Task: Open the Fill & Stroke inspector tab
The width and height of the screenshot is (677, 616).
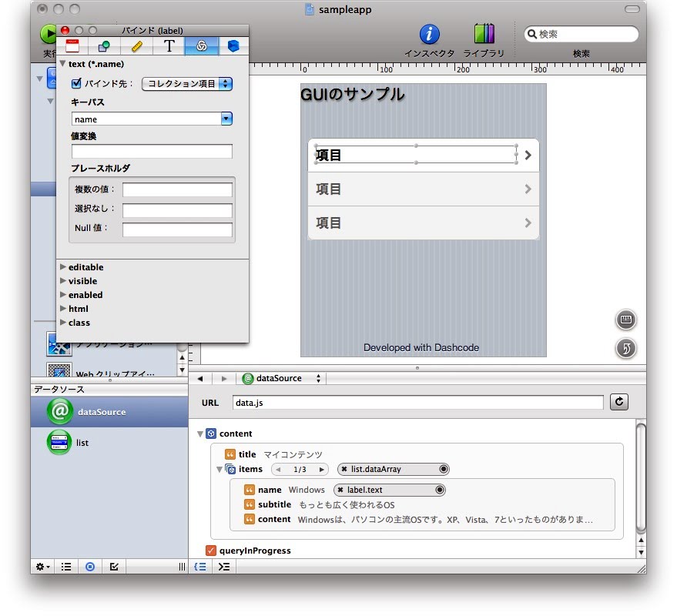Action: (x=104, y=46)
